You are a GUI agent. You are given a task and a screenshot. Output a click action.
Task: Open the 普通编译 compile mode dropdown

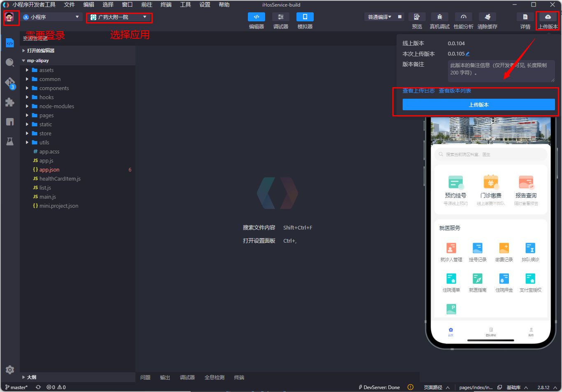[x=380, y=17]
